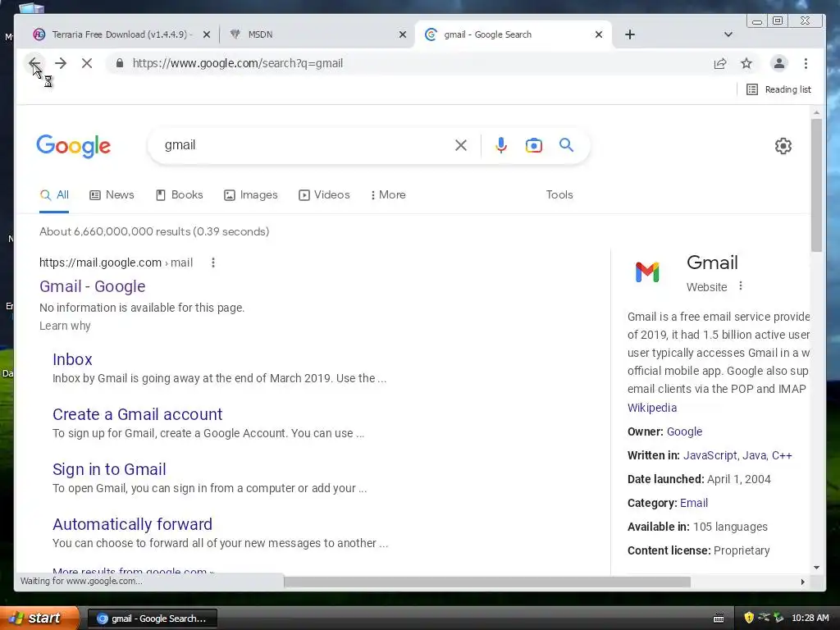This screenshot has width=840, height=630.
Task: Open Automatically forward link
Action: [132, 524]
